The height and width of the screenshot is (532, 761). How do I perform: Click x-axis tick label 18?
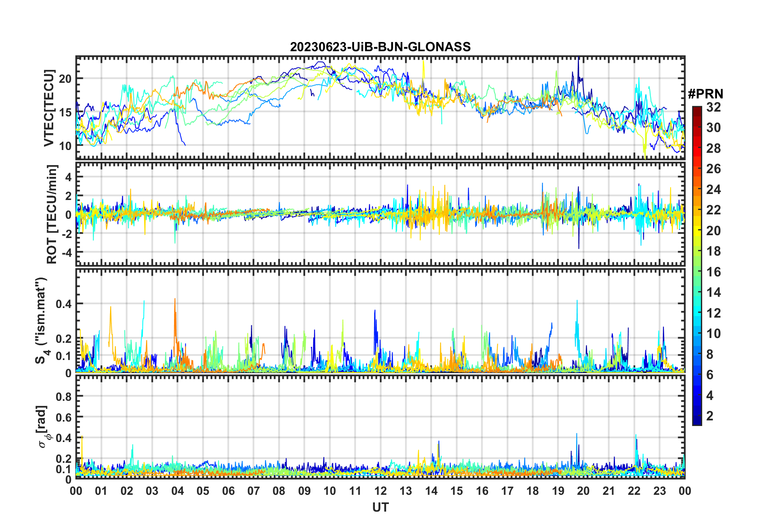(x=533, y=491)
